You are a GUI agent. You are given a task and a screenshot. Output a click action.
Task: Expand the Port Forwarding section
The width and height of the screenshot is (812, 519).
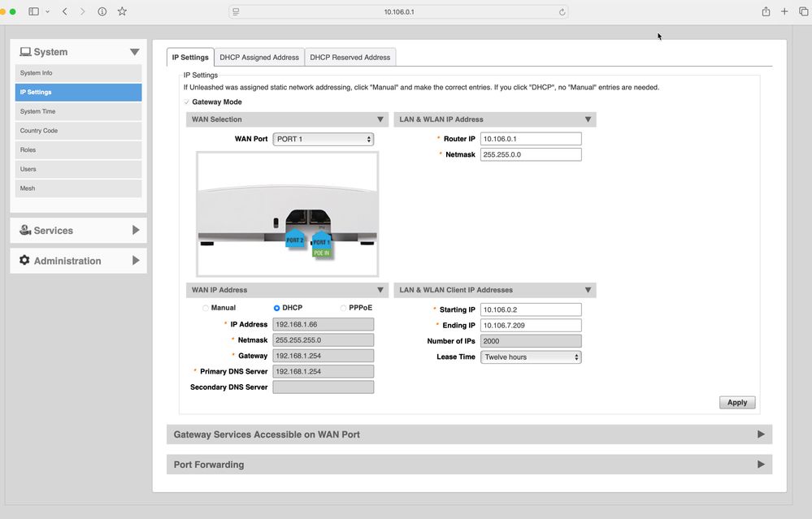[469, 465]
